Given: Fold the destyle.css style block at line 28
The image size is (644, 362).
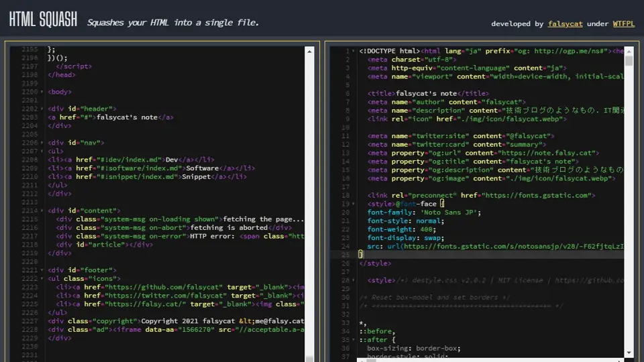Looking at the screenshot, I should [354, 280].
